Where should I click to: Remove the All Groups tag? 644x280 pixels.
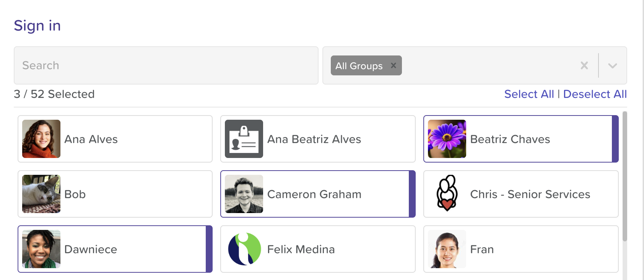(x=394, y=65)
